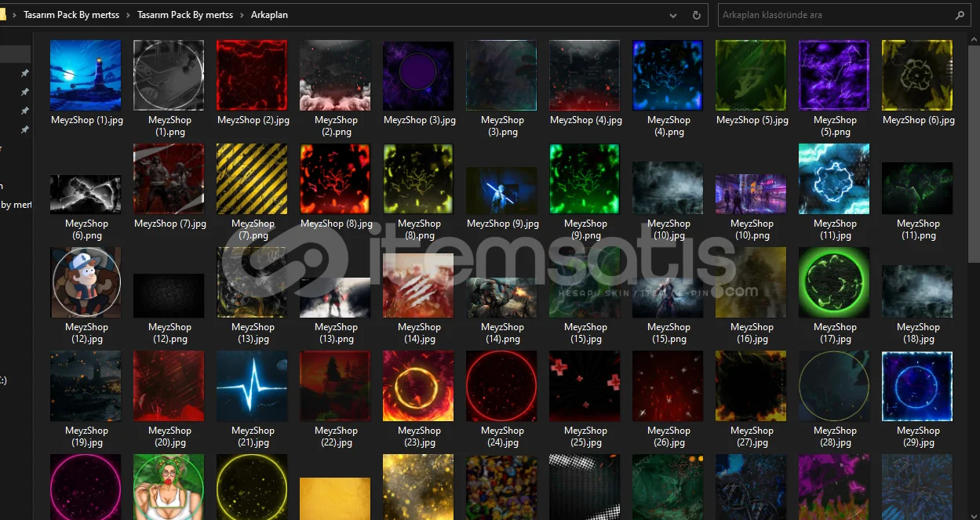Click file name 'MeyzShop (10).jpg'

(x=669, y=229)
